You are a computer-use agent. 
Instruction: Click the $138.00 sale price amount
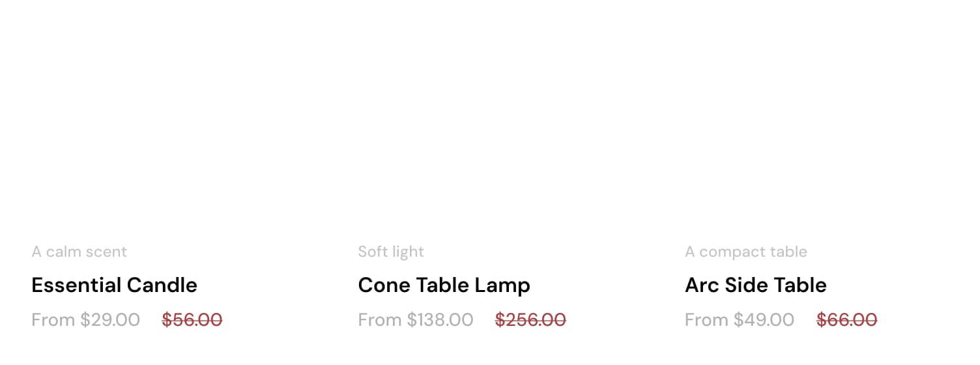(440, 320)
